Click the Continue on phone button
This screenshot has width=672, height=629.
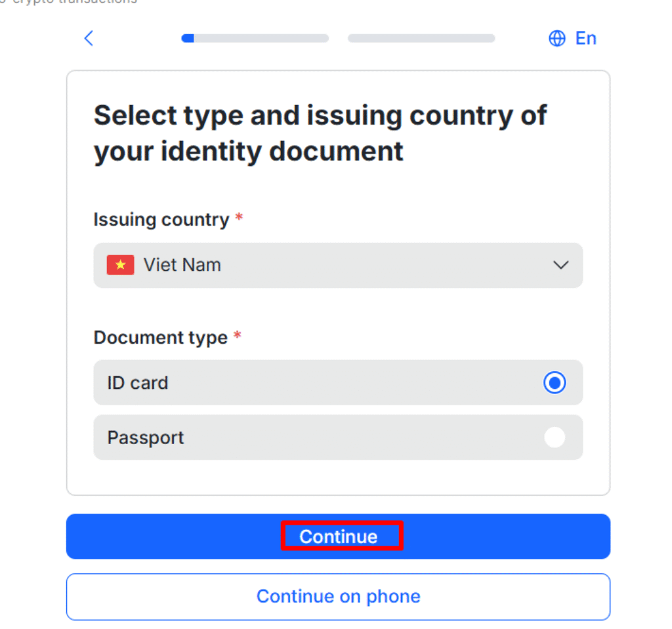pos(338,596)
